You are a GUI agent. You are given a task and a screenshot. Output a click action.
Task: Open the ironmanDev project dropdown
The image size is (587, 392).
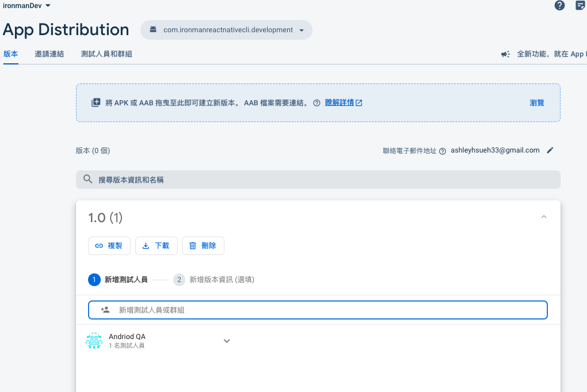click(x=26, y=6)
